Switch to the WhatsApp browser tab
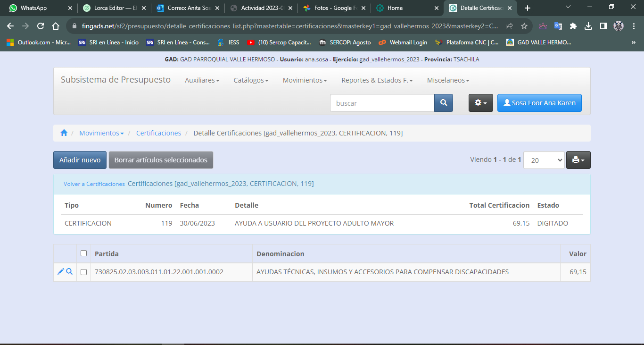 coord(33,8)
